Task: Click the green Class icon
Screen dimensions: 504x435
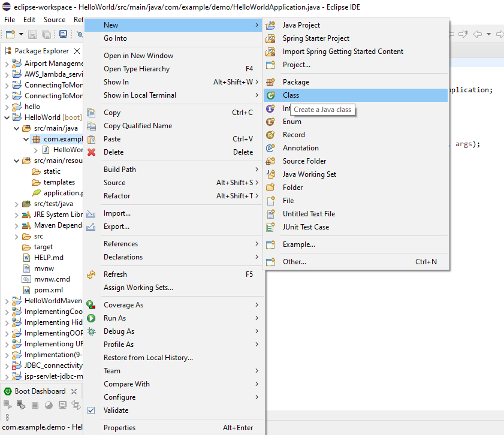Action: (271, 95)
